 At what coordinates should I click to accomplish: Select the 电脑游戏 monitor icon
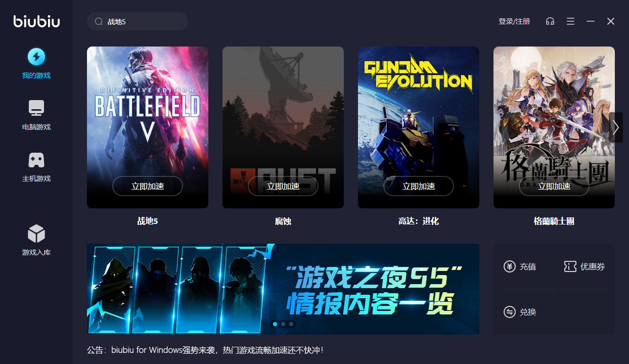(36, 108)
